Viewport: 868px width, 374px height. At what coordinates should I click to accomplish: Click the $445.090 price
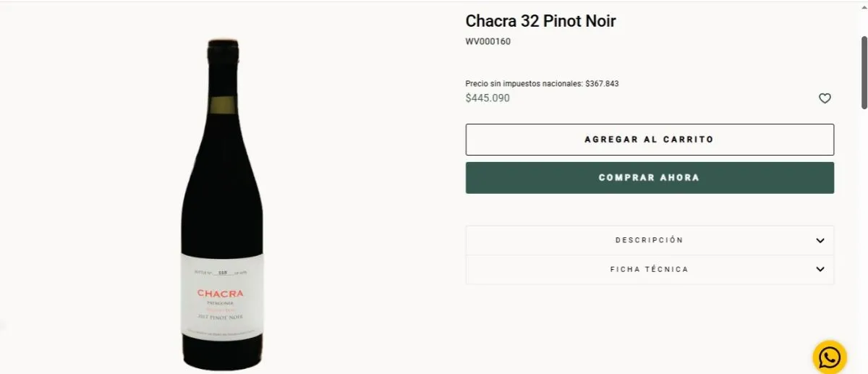[x=488, y=98]
